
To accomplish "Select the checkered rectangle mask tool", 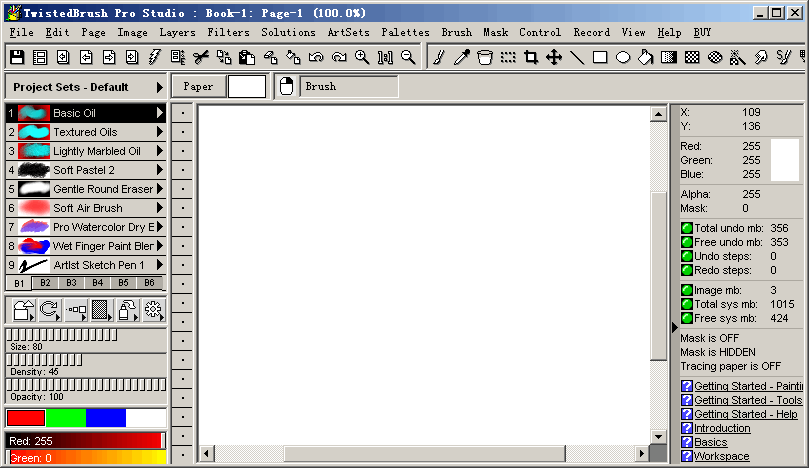I will pos(692,57).
